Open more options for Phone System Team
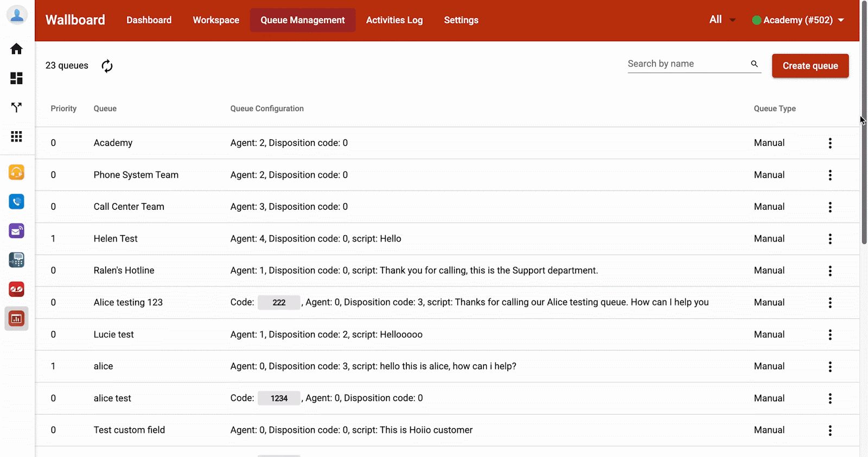The width and height of the screenshot is (868, 457). [x=830, y=175]
